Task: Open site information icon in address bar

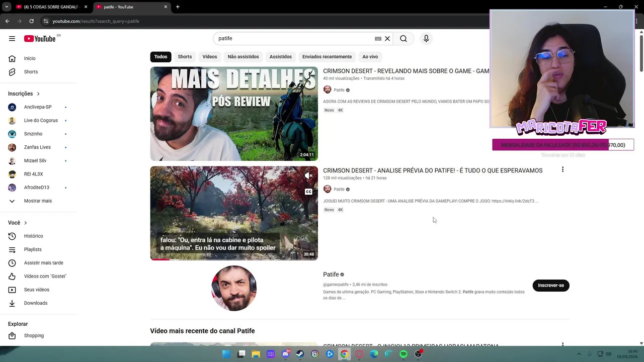Action: click(45, 21)
